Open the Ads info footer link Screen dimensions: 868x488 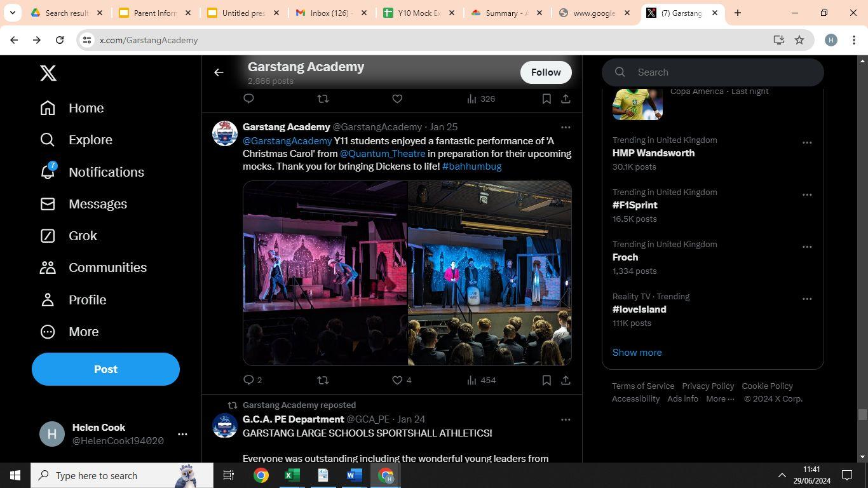click(682, 399)
